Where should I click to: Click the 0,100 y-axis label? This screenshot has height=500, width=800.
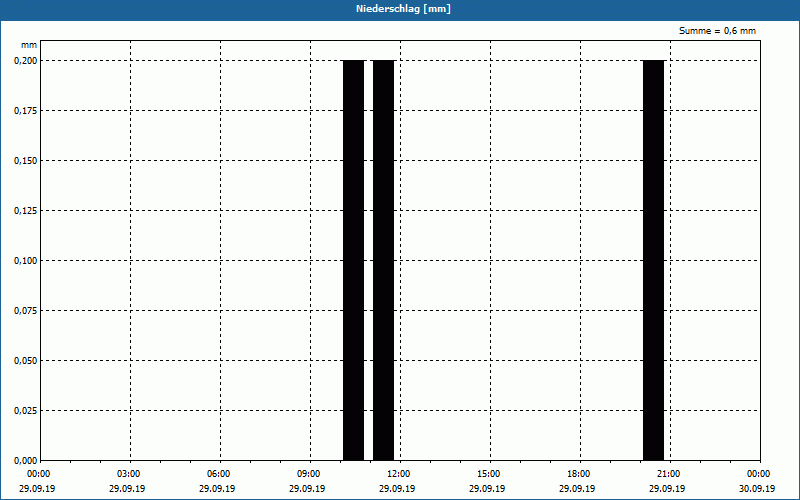(x=25, y=261)
